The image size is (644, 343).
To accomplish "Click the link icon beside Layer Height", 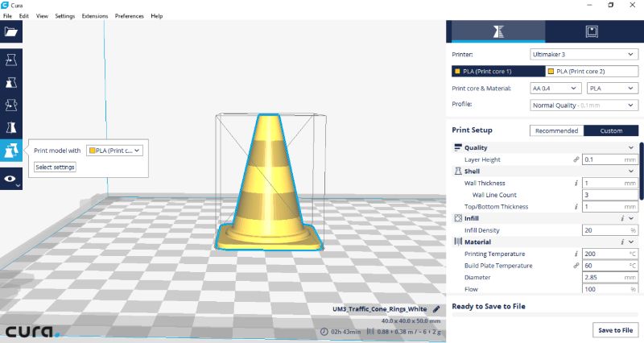I will tap(576, 159).
